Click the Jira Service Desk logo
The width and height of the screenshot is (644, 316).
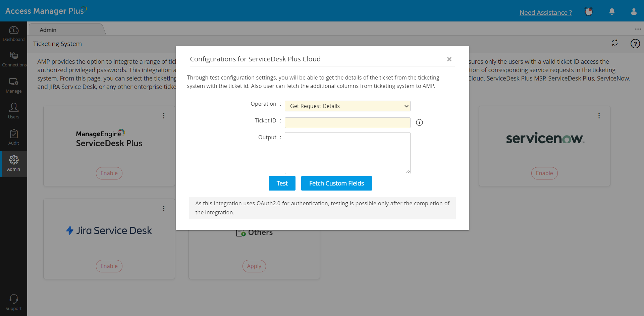click(x=109, y=230)
